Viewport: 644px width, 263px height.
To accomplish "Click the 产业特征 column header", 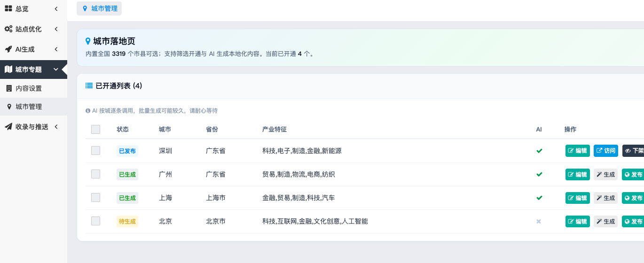I will (275, 130).
